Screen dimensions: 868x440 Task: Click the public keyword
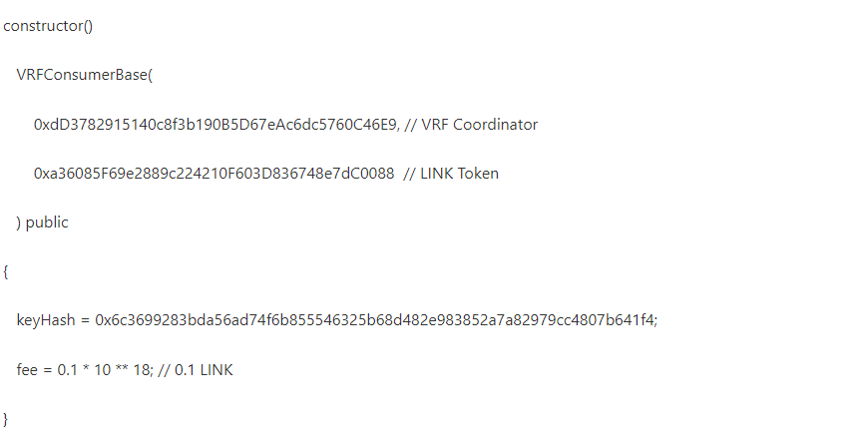tap(47, 222)
